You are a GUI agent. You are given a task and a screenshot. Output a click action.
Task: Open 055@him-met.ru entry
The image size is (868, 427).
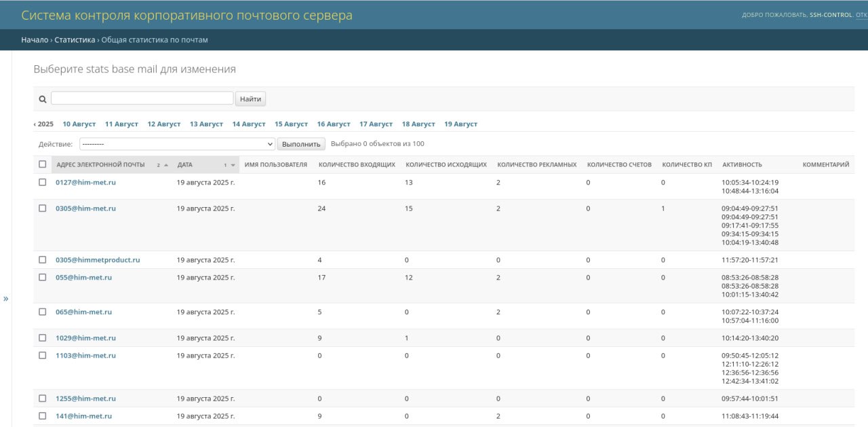(x=83, y=278)
